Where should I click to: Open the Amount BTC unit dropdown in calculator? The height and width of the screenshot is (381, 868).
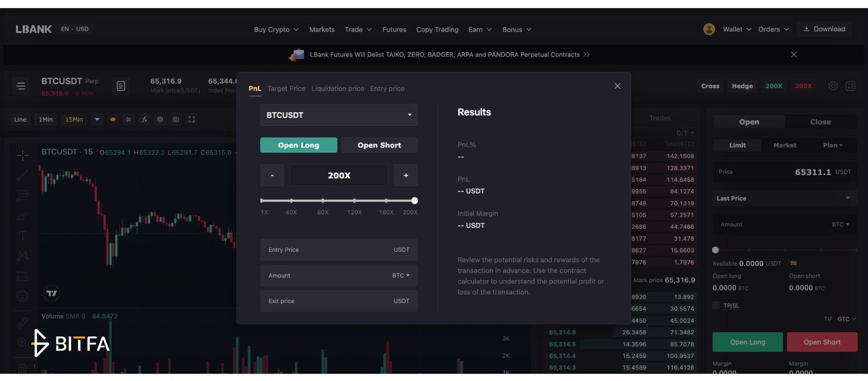(401, 275)
